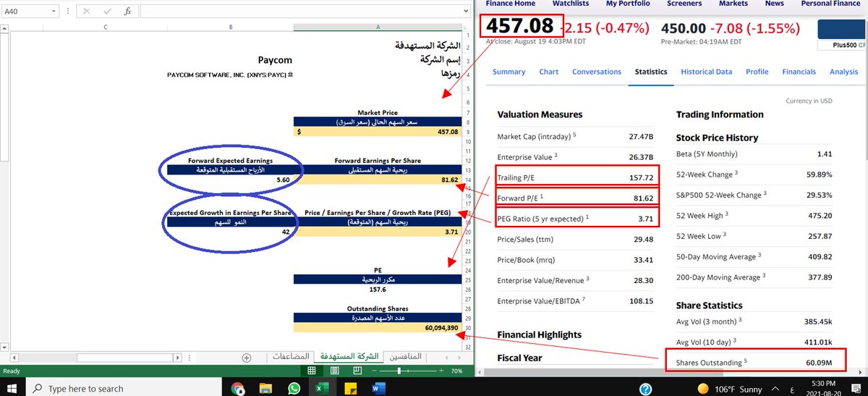Image resolution: width=868 pixels, height=396 pixels.
Task: Switch to the Chart tab
Action: (x=548, y=72)
